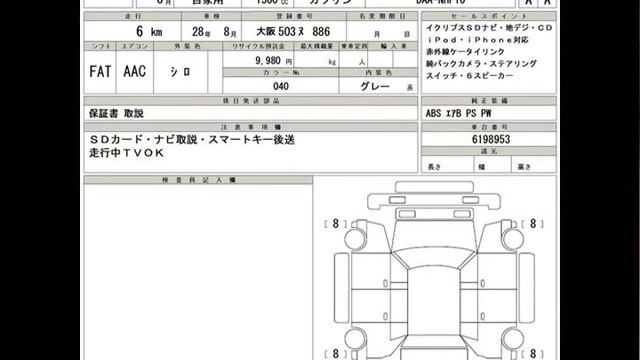Click lower-left tire mark "[8]" on diagram
The width and height of the screenshot is (640, 360).
pyautogui.click(x=336, y=353)
